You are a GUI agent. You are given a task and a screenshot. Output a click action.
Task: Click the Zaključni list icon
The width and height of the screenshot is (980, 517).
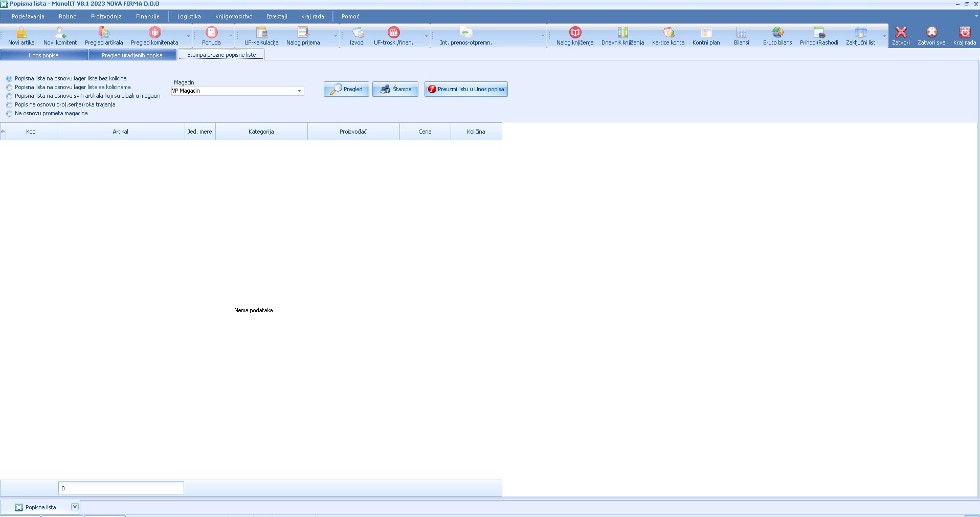[x=860, y=36]
